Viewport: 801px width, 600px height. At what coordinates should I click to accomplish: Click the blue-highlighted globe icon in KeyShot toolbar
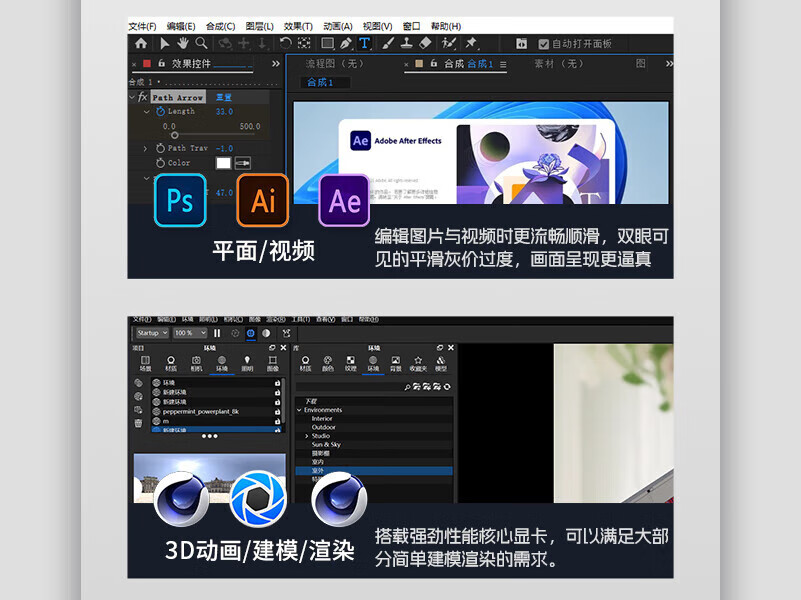pos(251,333)
